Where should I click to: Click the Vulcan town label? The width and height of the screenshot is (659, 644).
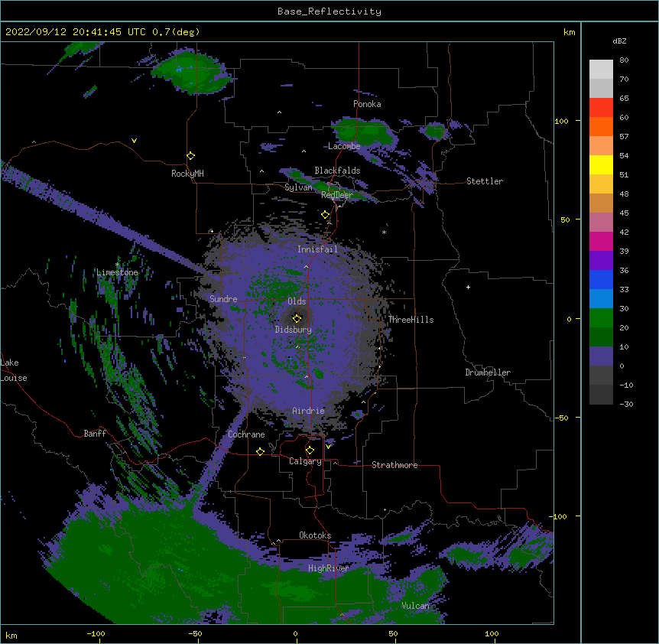(x=415, y=606)
